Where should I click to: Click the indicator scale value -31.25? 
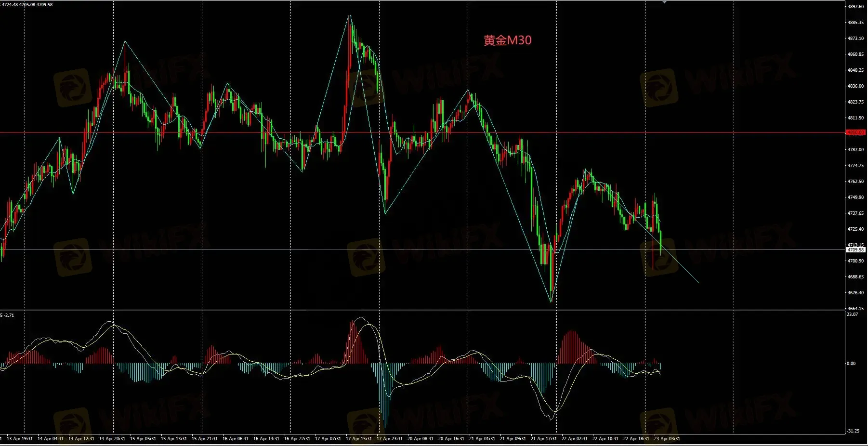coord(853,431)
